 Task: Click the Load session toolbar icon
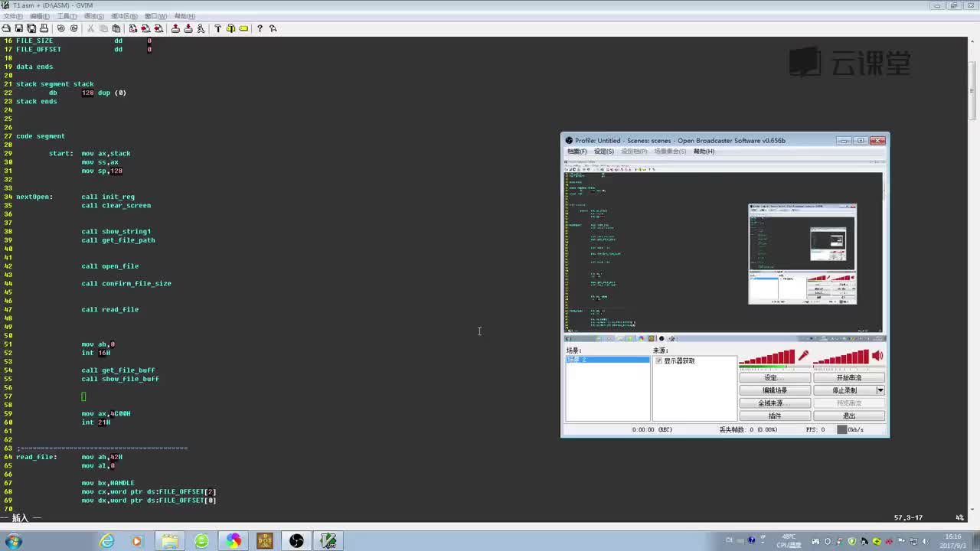coord(175,28)
